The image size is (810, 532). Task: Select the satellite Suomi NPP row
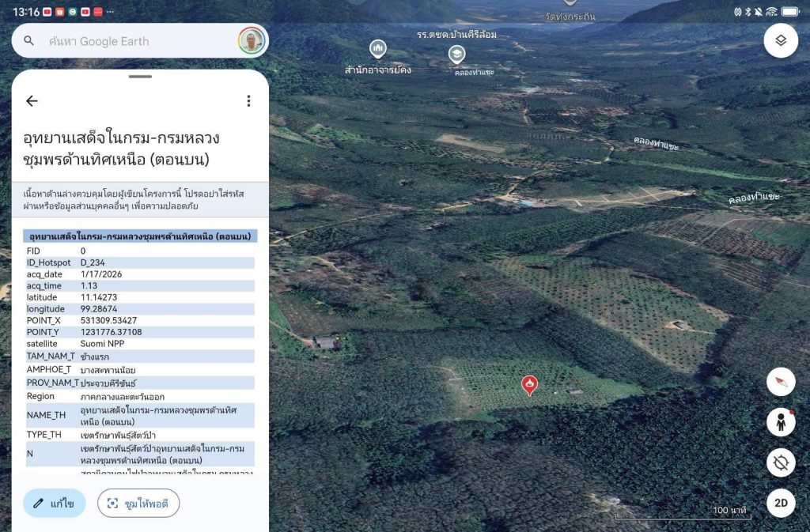tap(140, 344)
